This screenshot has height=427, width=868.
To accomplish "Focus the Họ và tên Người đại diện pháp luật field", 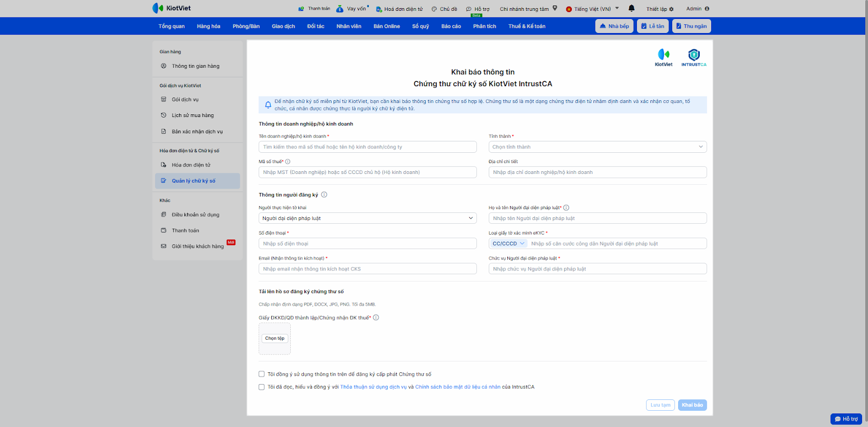I will 598,218.
